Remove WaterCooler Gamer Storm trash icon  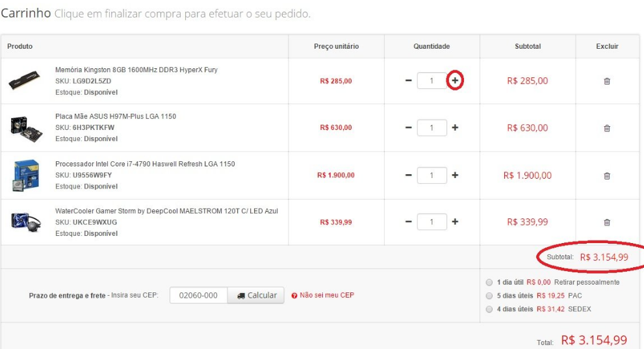(x=607, y=222)
